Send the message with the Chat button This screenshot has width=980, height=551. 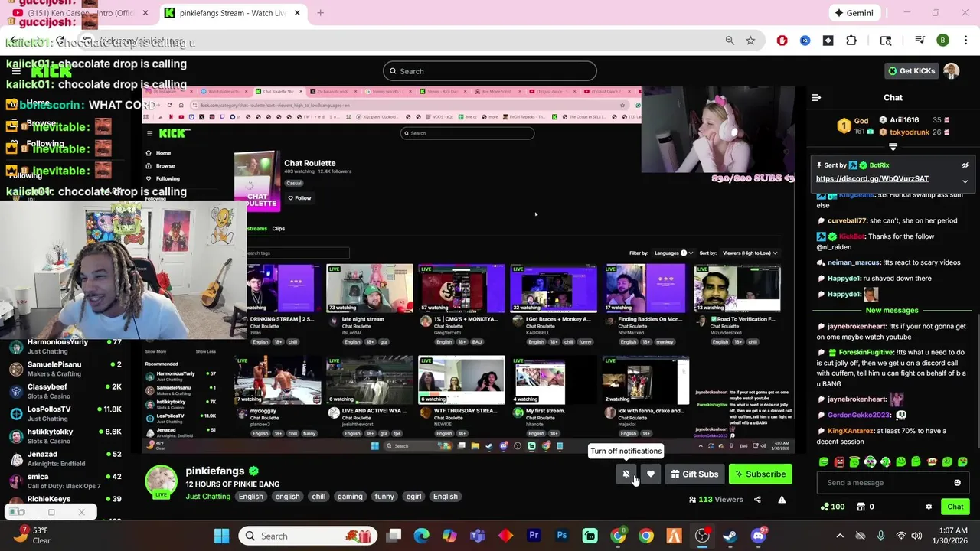click(x=955, y=507)
